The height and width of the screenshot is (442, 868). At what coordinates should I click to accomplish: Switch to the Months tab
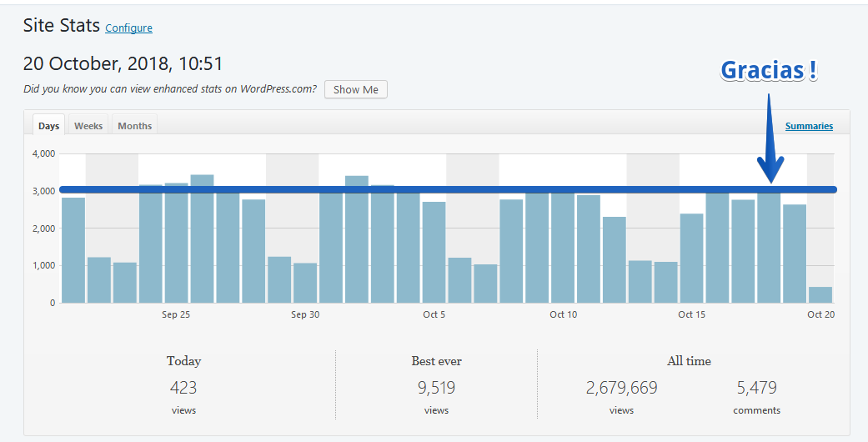point(134,126)
